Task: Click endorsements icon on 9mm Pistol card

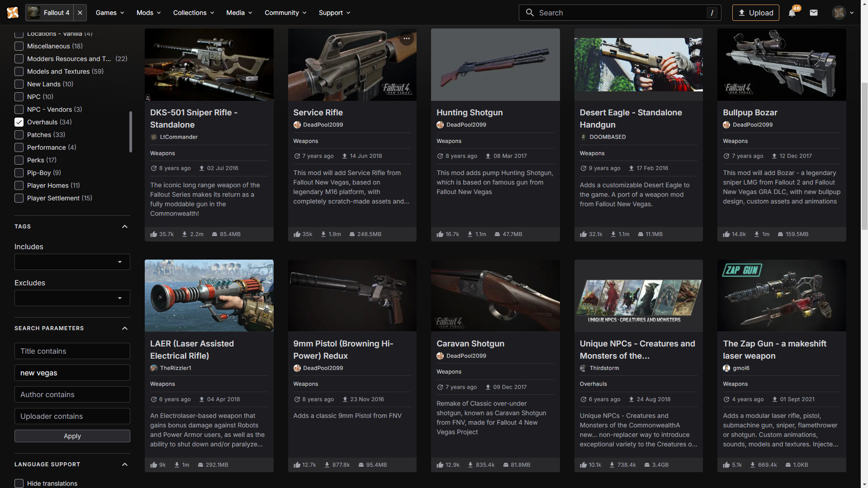Action: point(297,465)
